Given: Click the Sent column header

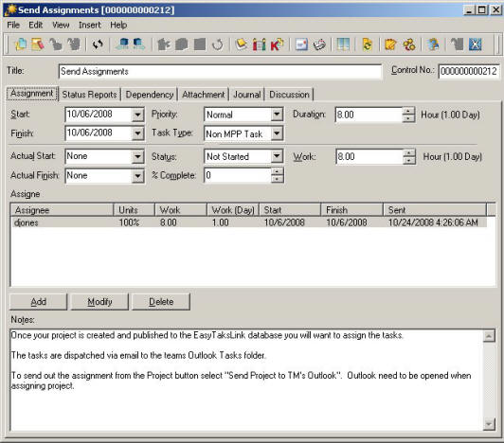Looking at the screenshot, I should 435,210.
